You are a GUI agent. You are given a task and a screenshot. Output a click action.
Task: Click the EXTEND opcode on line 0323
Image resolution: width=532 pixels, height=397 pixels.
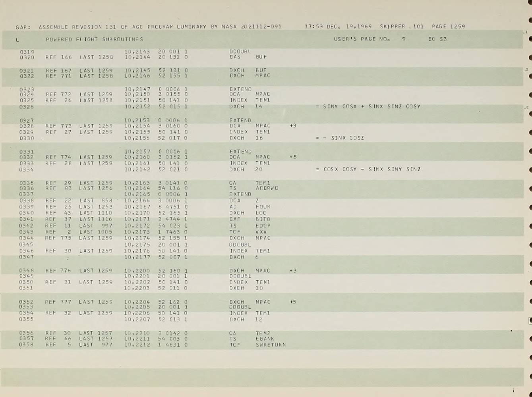point(240,89)
